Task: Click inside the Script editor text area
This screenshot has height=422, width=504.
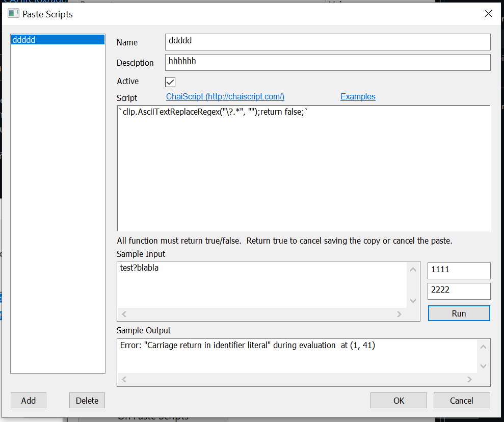Action: click(303, 168)
